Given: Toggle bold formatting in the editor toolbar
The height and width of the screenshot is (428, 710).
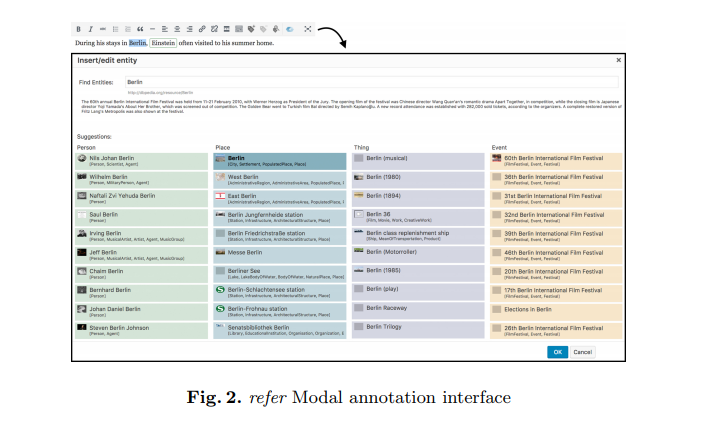Looking at the screenshot, I should pos(78,29).
